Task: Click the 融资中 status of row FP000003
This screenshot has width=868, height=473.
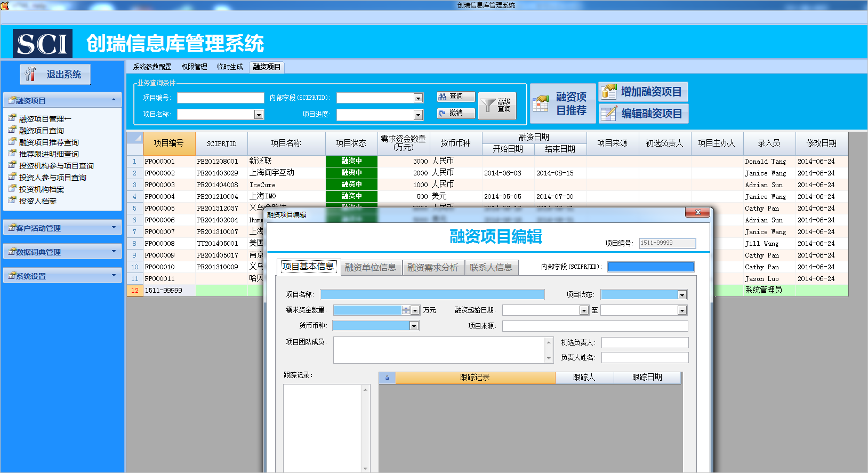Action: (x=351, y=185)
